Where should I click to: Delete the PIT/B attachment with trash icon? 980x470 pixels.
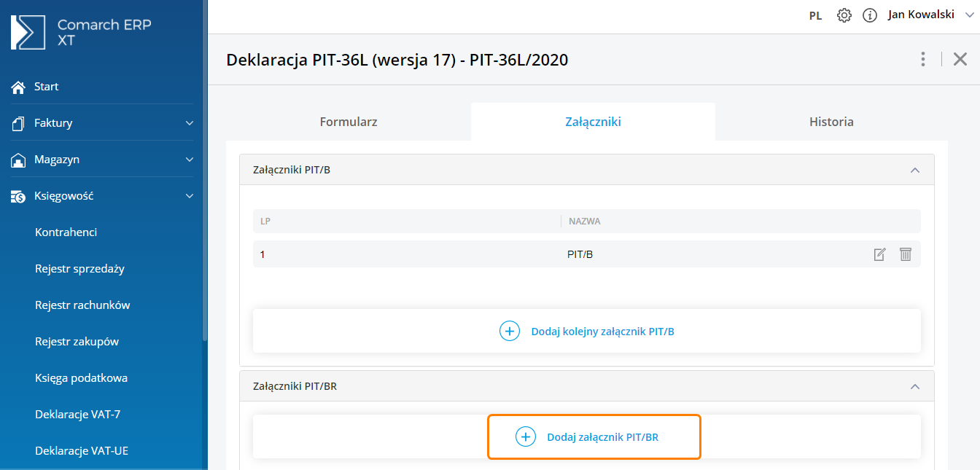906,254
